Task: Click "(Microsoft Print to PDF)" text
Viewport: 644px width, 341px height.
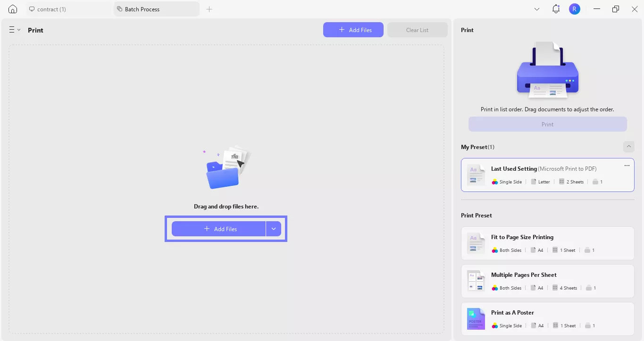Action: click(568, 169)
